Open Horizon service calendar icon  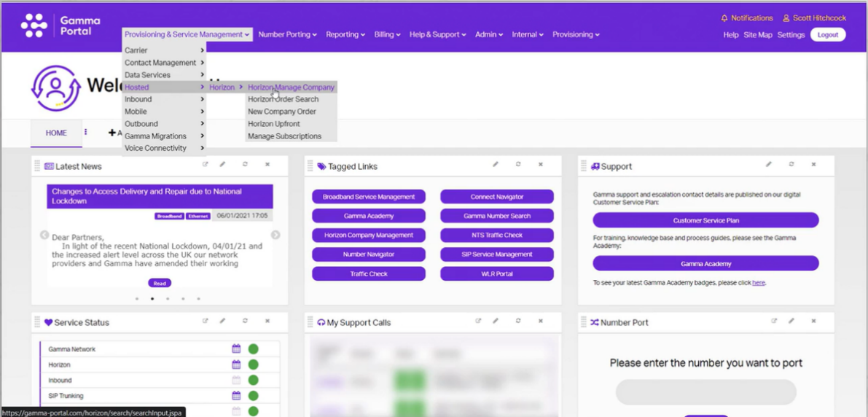[x=236, y=365]
